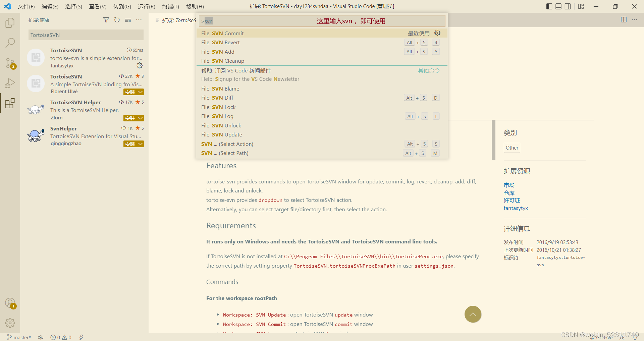The width and height of the screenshot is (644, 341).
Task: Open the Extensions view icon
Action: coord(10,103)
